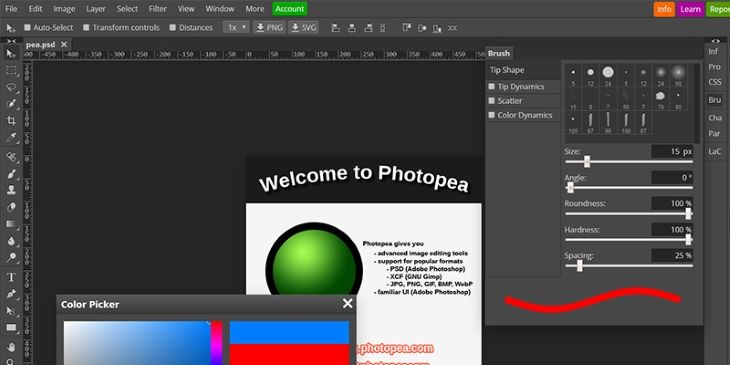Open the Image menu
Viewport: 730px width, 365px height.
coord(64,9)
